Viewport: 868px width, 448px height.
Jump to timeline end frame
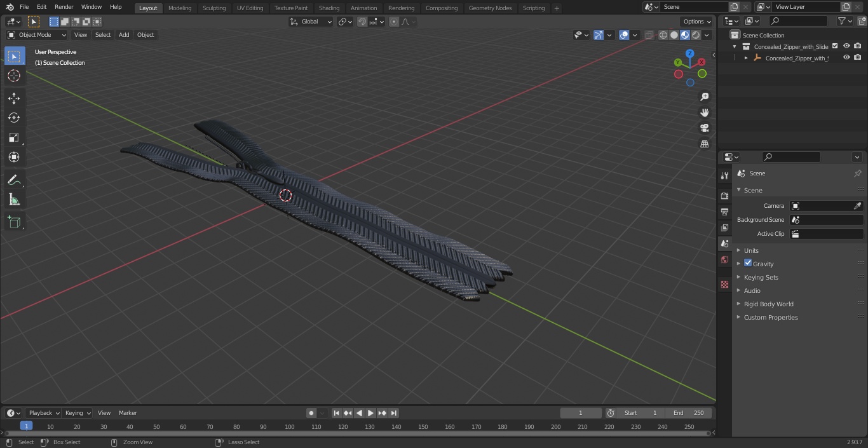pos(393,413)
